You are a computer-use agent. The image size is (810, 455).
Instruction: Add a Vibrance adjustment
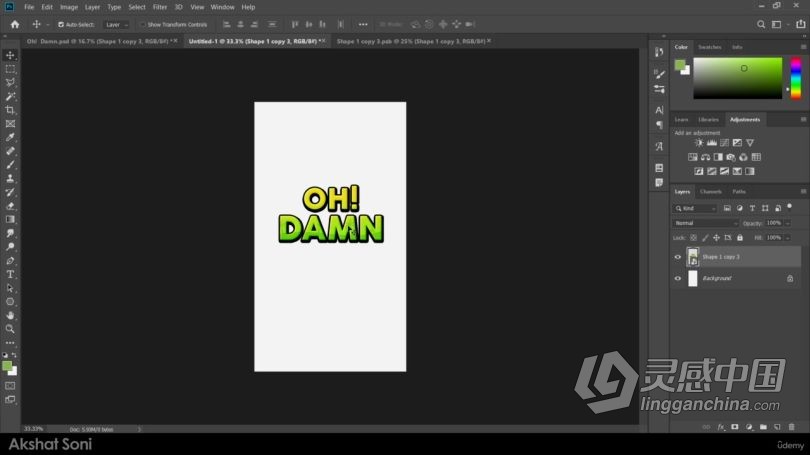pyautogui.click(x=750, y=143)
